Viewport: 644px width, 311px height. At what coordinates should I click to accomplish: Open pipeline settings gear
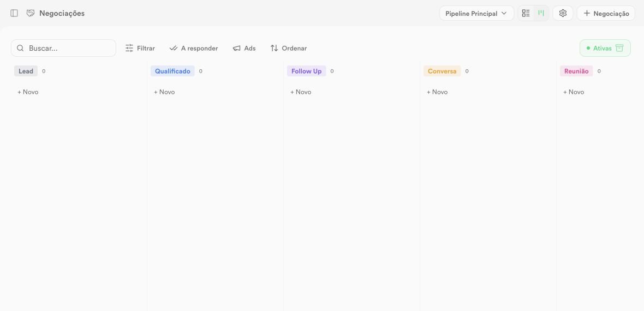[563, 13]
